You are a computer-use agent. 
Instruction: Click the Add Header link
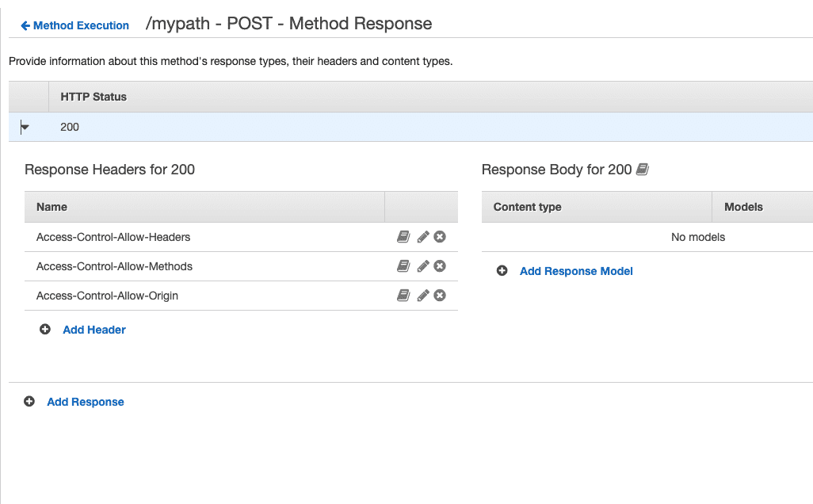click(94, 330)
